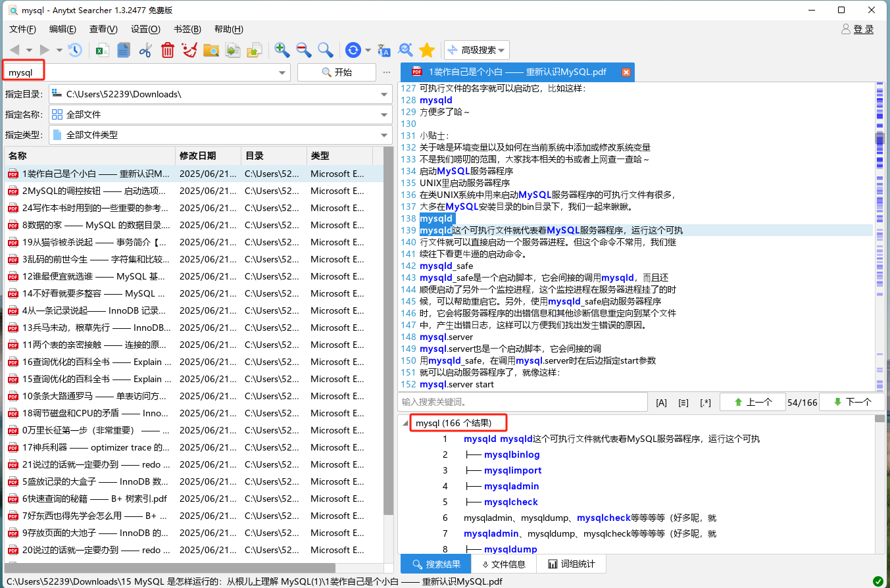Click the blue document toolbar icon

pos(124,50)
